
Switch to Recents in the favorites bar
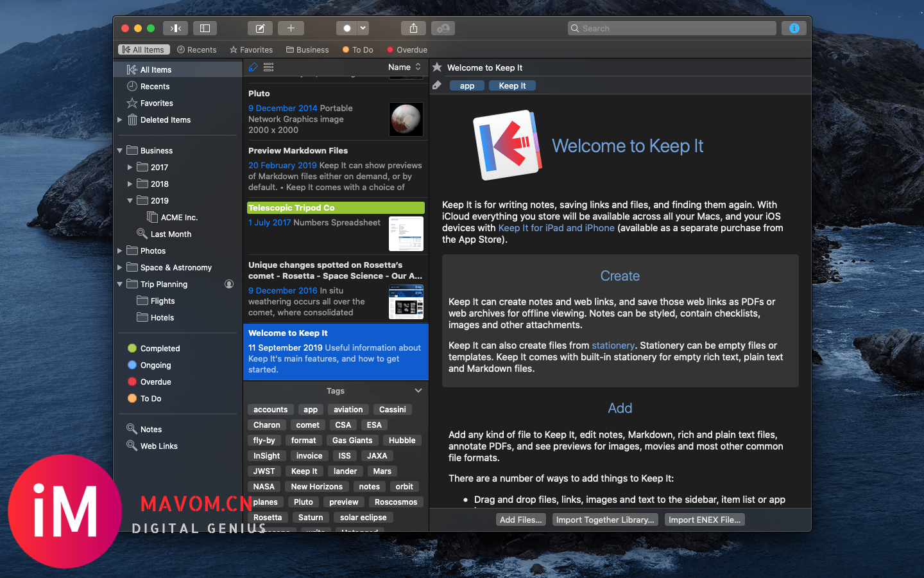(x=197, y=49)
